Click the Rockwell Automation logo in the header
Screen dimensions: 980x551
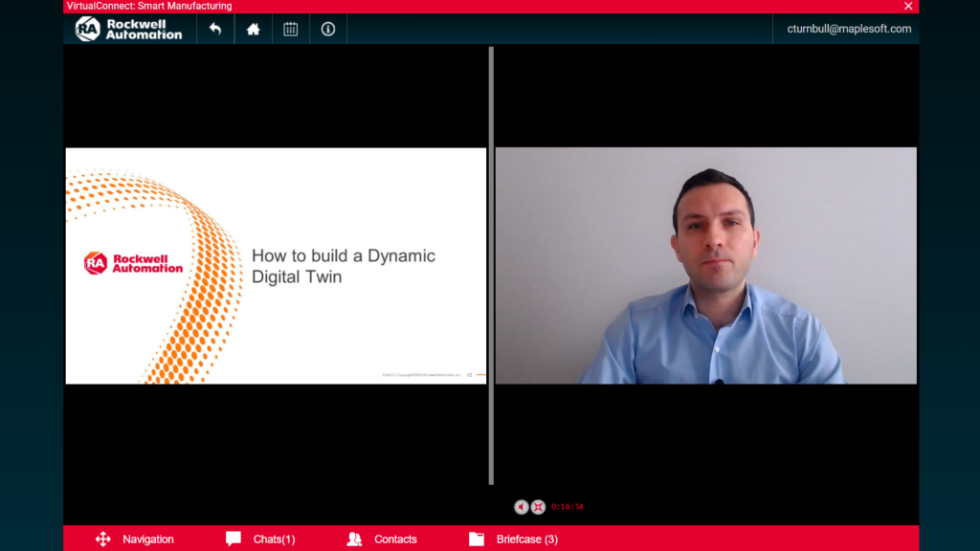pos(129,29)
